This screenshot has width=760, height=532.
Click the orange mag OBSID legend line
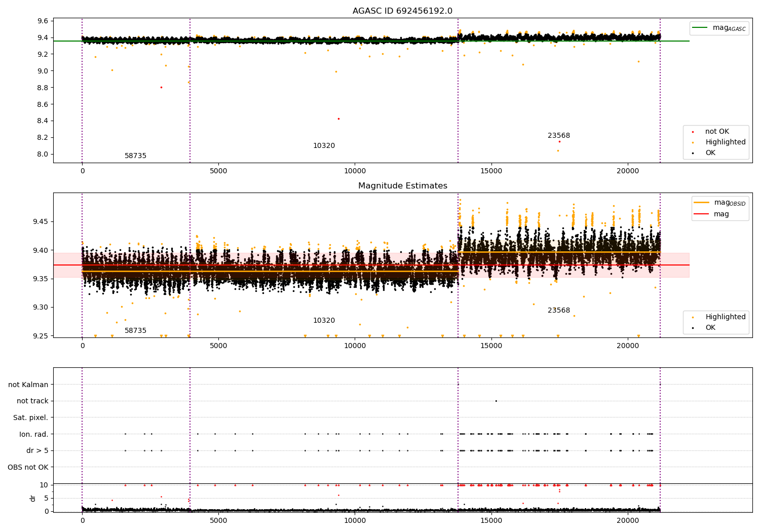click(701, 202)
